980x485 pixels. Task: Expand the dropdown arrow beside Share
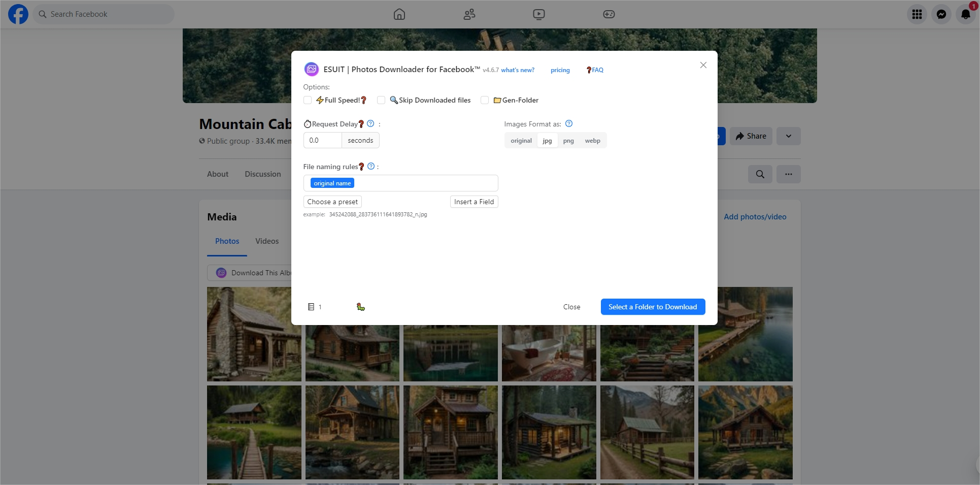[789, 136]
